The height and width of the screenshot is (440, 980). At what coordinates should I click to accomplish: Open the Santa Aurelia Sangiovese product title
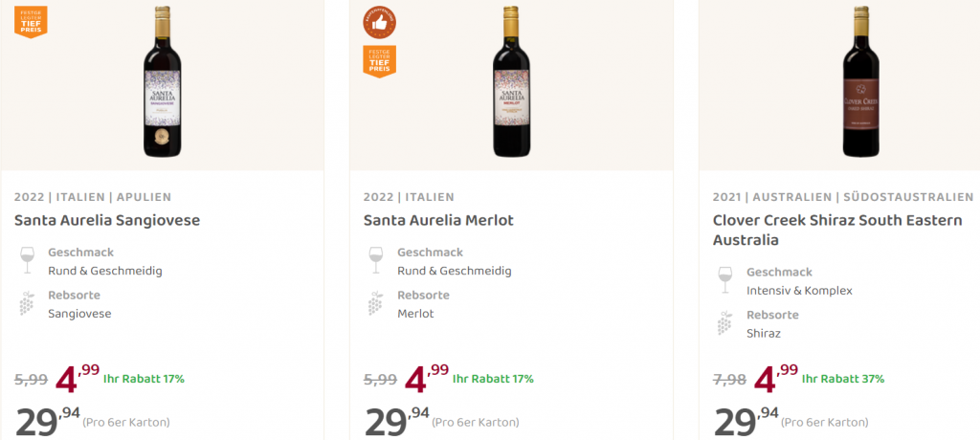pyautogui.click(x=106, y=220)
